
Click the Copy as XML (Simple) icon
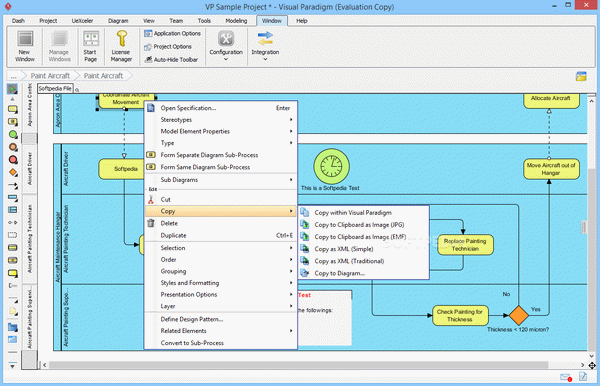(305, 249)
